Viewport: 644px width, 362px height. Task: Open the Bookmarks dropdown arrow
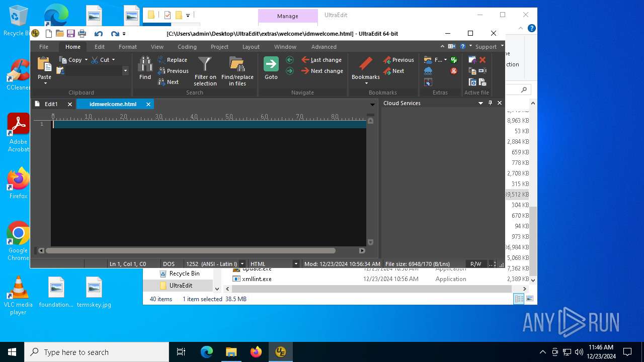point(366,83)
